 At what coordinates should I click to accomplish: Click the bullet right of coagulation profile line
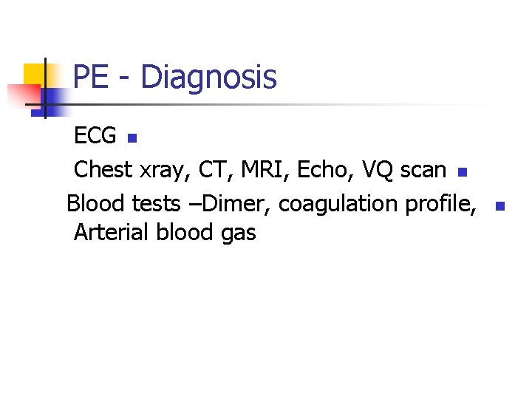tap(499, 205)
